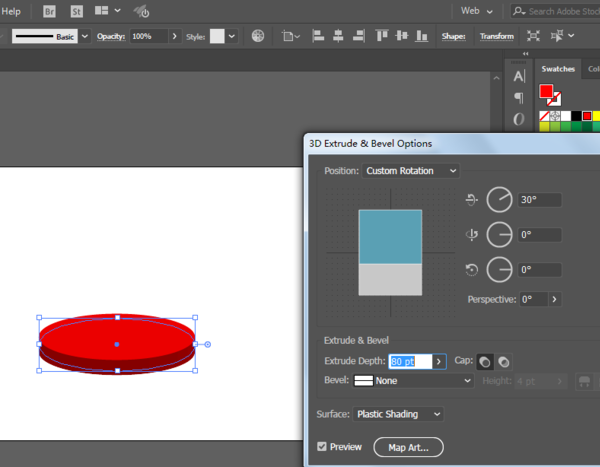Open Adobe Bridge from the Br icon
The width and height of the screenshot is (600, 467).
tap(50, 11)
